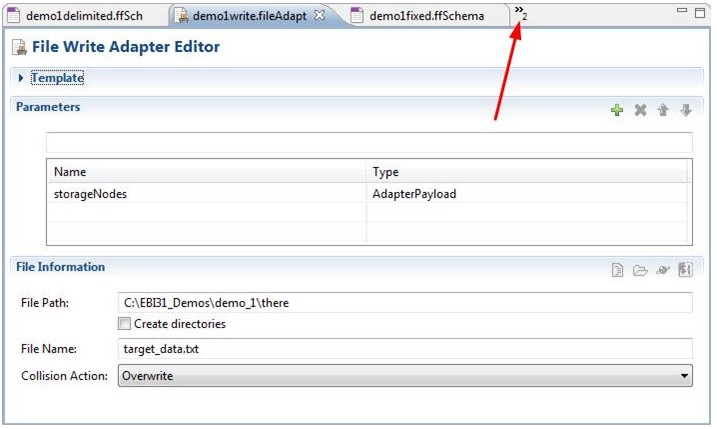Click the File Path input field
The height and width of the screenshot is (429, 717).
(405, 303)
